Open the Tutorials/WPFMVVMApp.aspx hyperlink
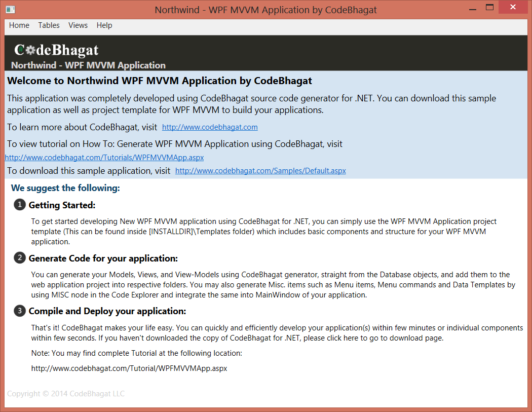The width and height of the screenshot is (532, 412). [104, 158]
